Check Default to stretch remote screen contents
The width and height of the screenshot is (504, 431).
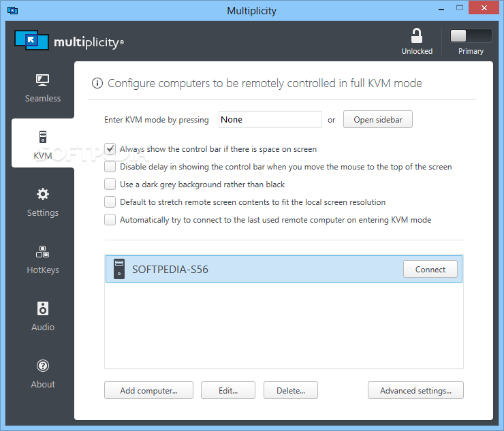(x=110, y=202)
